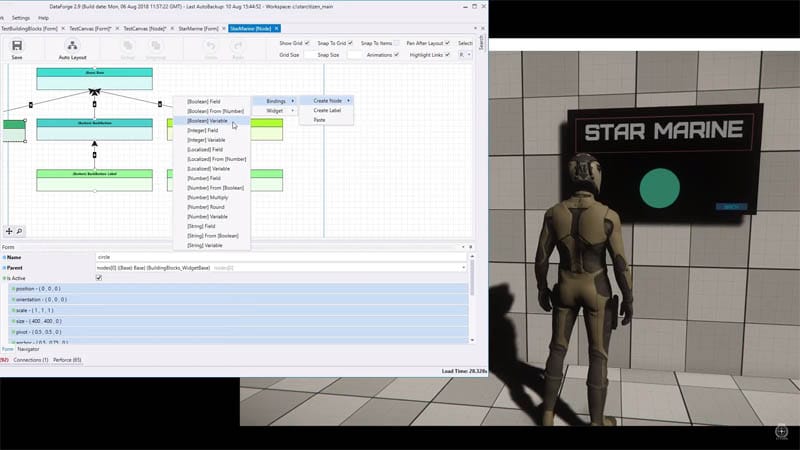Select the [Boolean] Field menu entry
The width and height of the screenshot is (800, 450).
pos(211,102)
